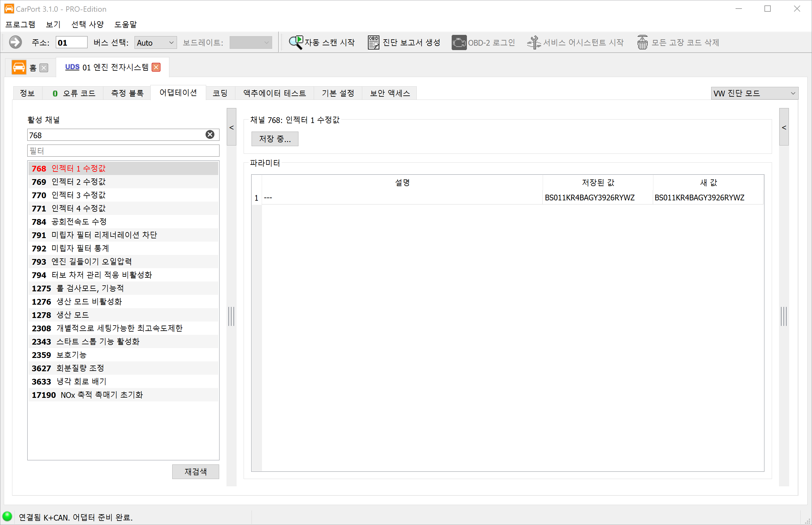Screen dimensions: 812x525
Task: Switch to the 정보 tab
Action: click(27, 93)
